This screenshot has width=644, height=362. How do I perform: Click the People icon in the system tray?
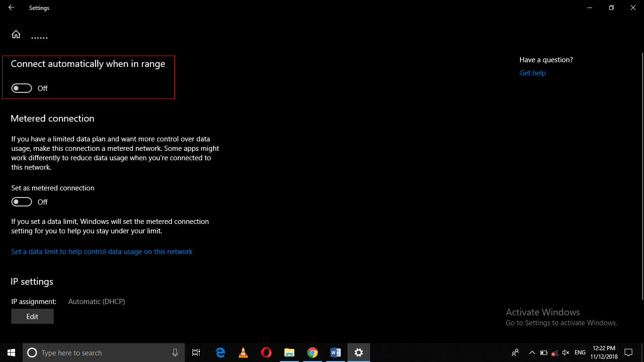pyautogui.click(x=515, y=352)
